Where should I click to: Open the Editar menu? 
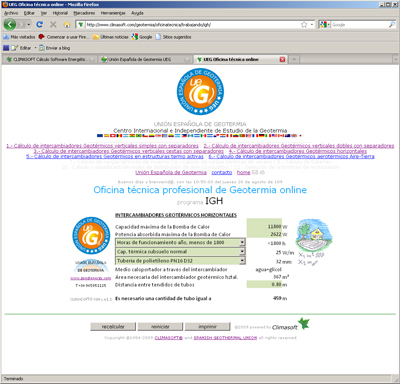29,13
